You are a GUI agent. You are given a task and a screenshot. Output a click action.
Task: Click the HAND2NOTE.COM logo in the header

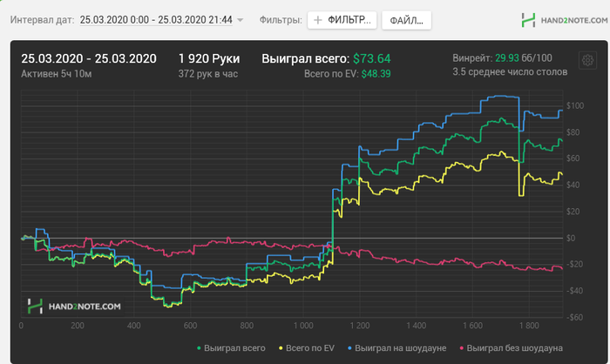[x=565, y=20]
